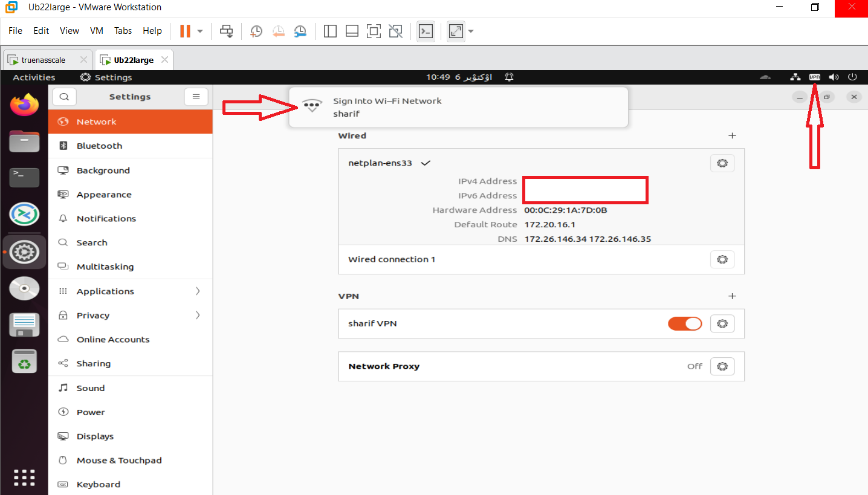Screen dimensions: 868x495
Task: Open VMware power options dropdown arrow
Action: click(200, 31)
